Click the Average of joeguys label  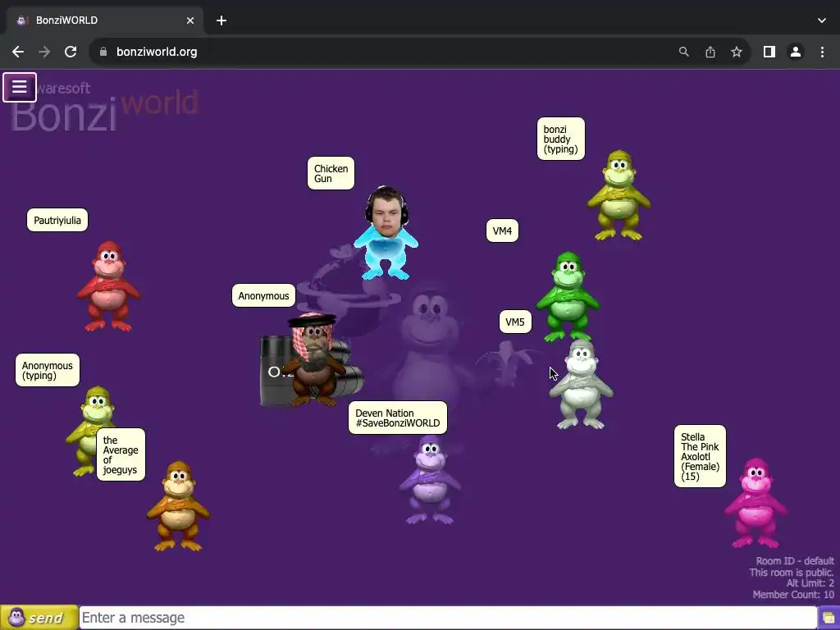click(x=121, y=454)
